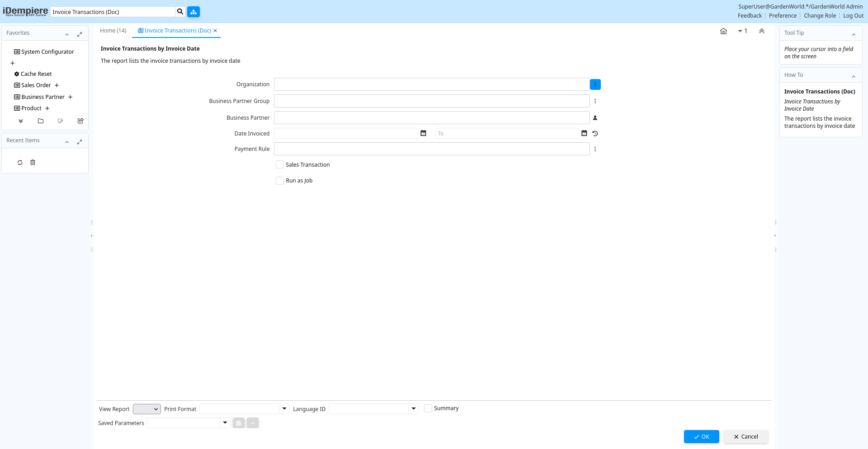This screenshot has width=868, height=449.
Task: Clear recent items with trash icon
Action: 33,163
